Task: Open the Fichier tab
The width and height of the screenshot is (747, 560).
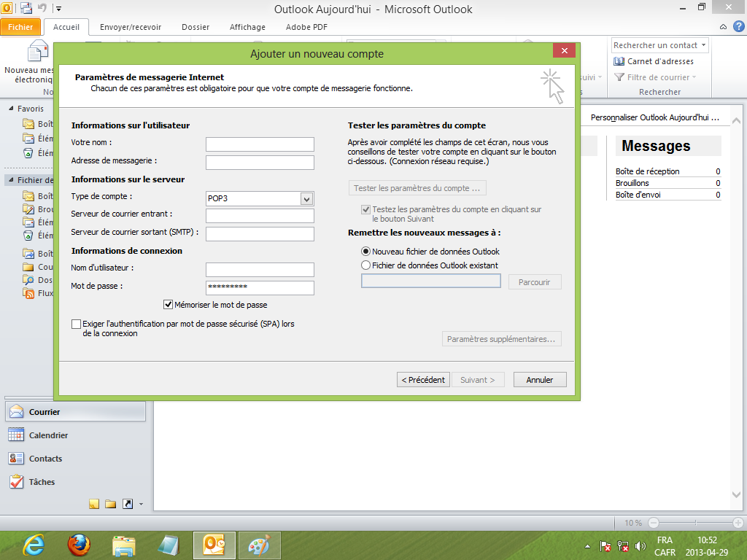Action: pos(20,27)
